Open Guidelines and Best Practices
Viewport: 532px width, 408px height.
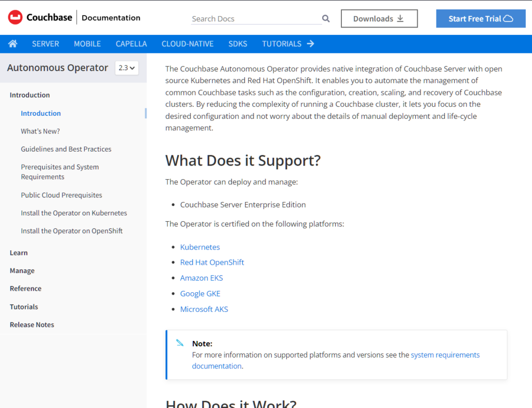(66, 149)
